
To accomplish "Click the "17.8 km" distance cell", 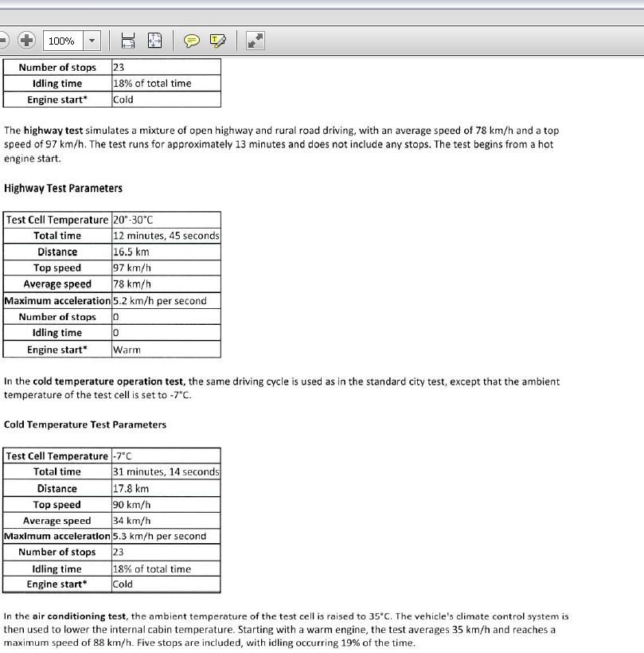I will pos(131,489).
